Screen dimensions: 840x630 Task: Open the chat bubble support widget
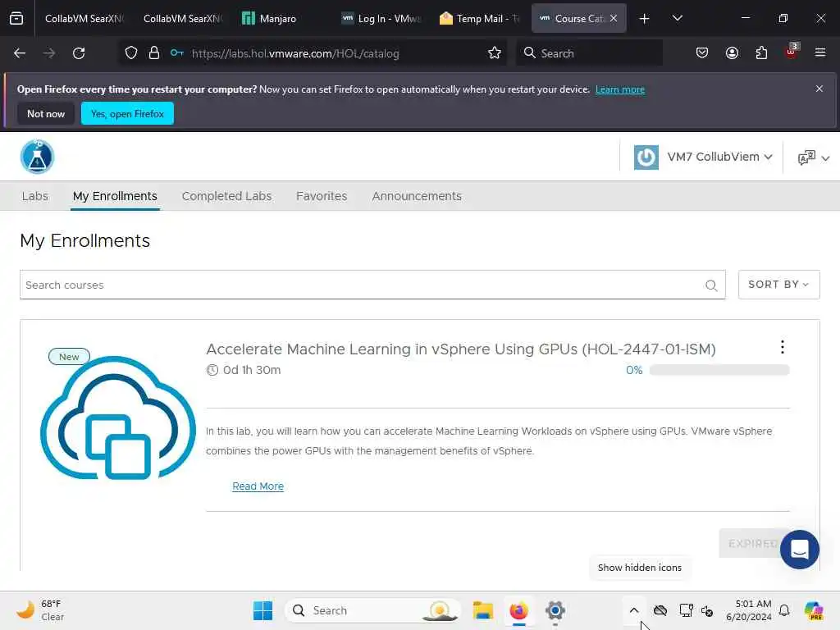pos(799,550)
